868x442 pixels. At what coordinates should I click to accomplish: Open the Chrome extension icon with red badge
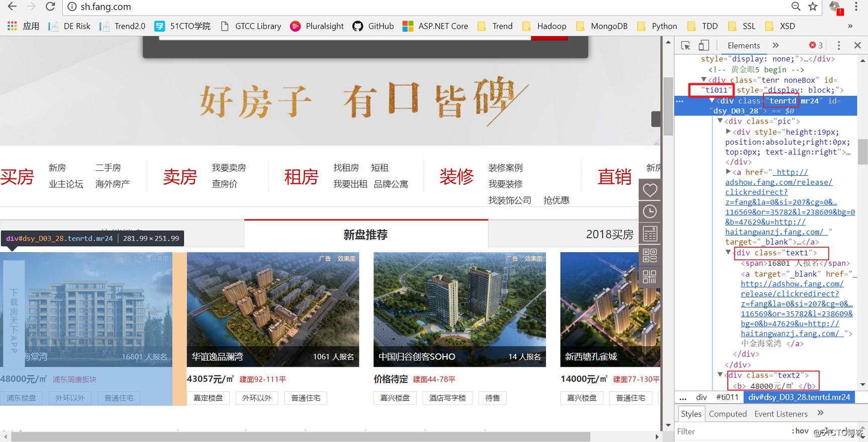click(x=836, y=7)
